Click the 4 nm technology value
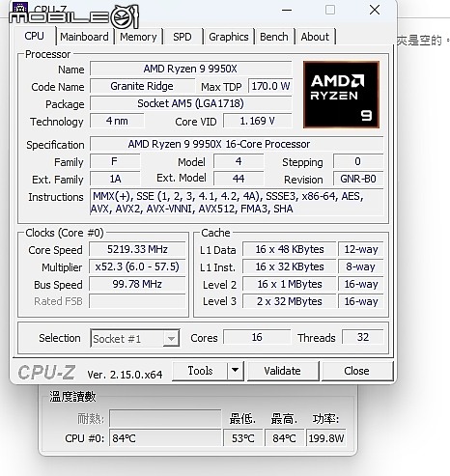The width and height of the screenshot is (450, 476). coord(117,121)
